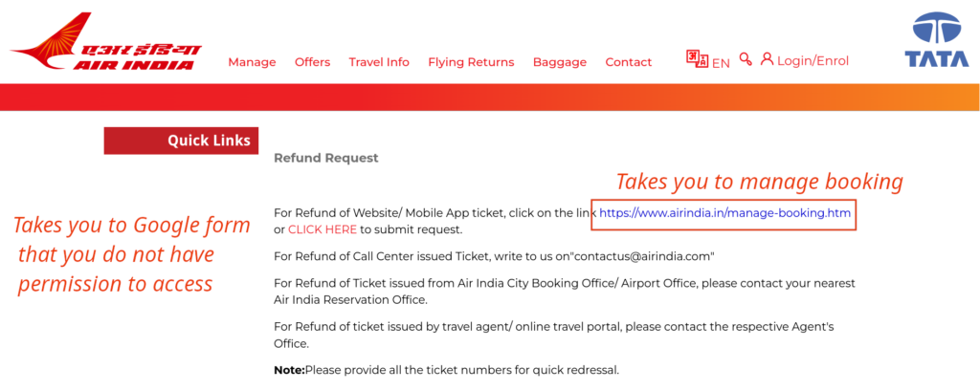Open the Baggage menu
This screenshot has height=391, width=980.
[560, 62]
